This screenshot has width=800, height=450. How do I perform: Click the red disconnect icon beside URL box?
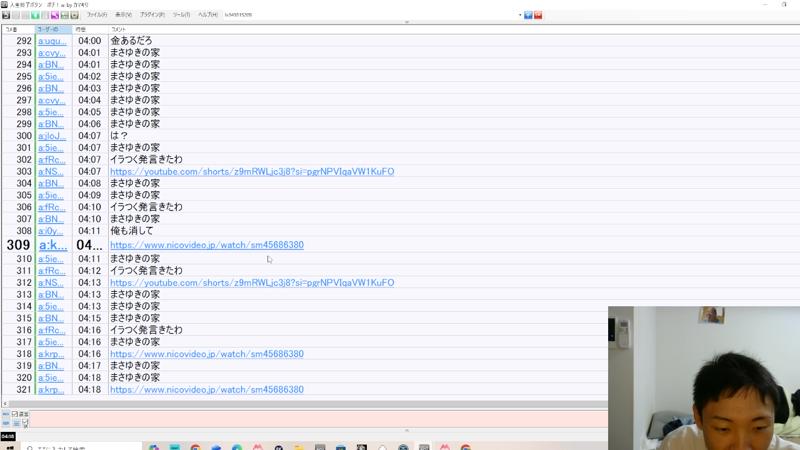coord(538,15)
